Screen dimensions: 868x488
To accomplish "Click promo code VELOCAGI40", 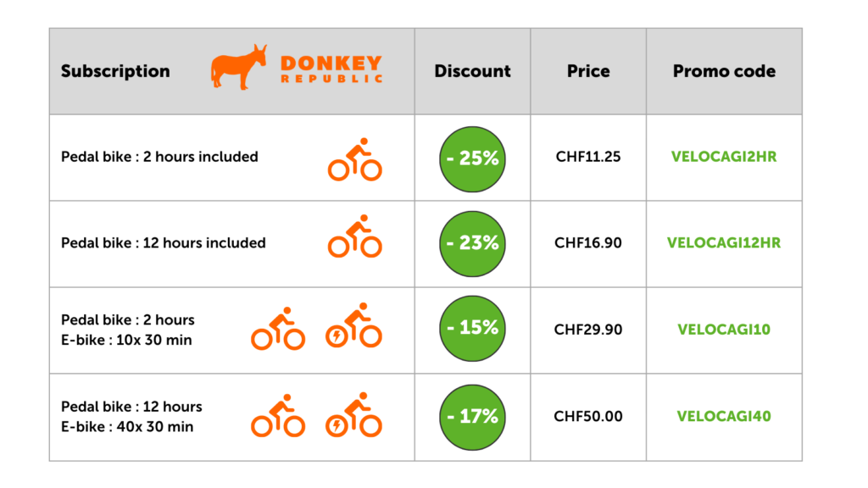I will click(x=724, y=416).
